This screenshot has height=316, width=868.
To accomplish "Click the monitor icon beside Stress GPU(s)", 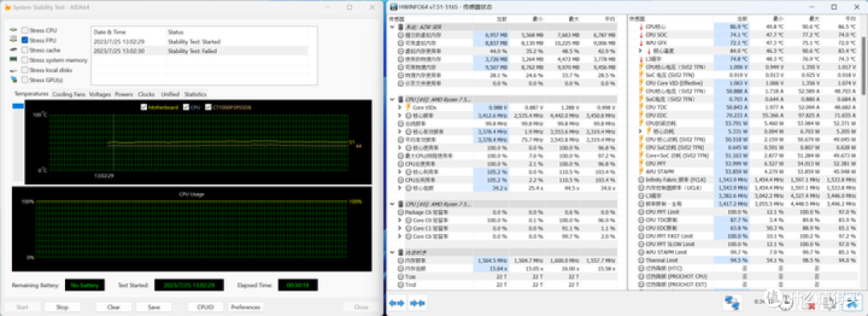I will [x=13, y=80].
